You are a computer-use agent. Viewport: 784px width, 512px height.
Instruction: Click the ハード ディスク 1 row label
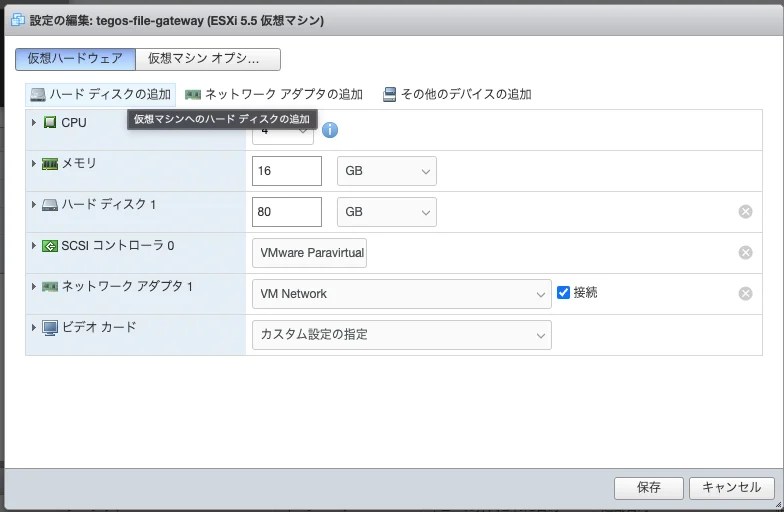pyautogui.click(x=108, y=204)
